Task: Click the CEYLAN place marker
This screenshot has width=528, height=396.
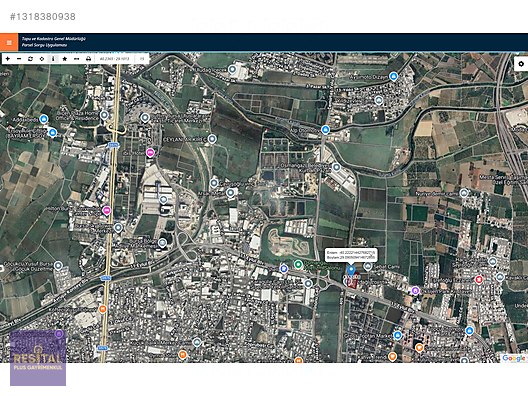Action: tap(212, 139)
